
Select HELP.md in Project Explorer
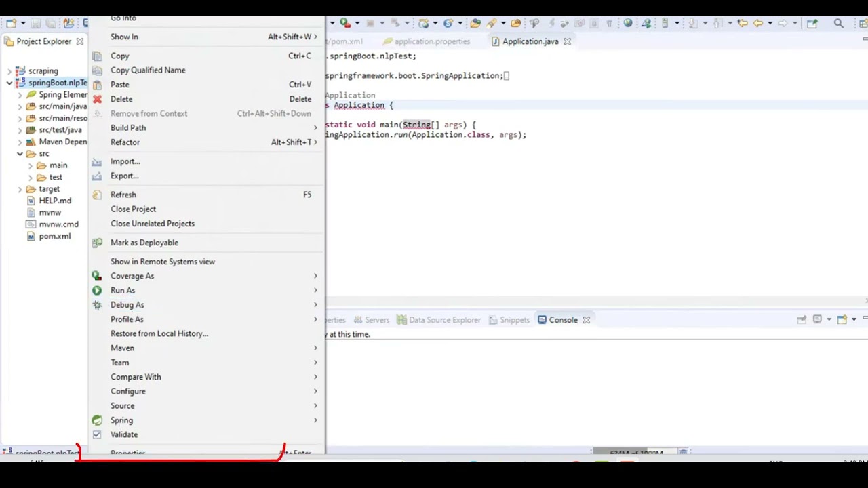click(x=48, y=201)
